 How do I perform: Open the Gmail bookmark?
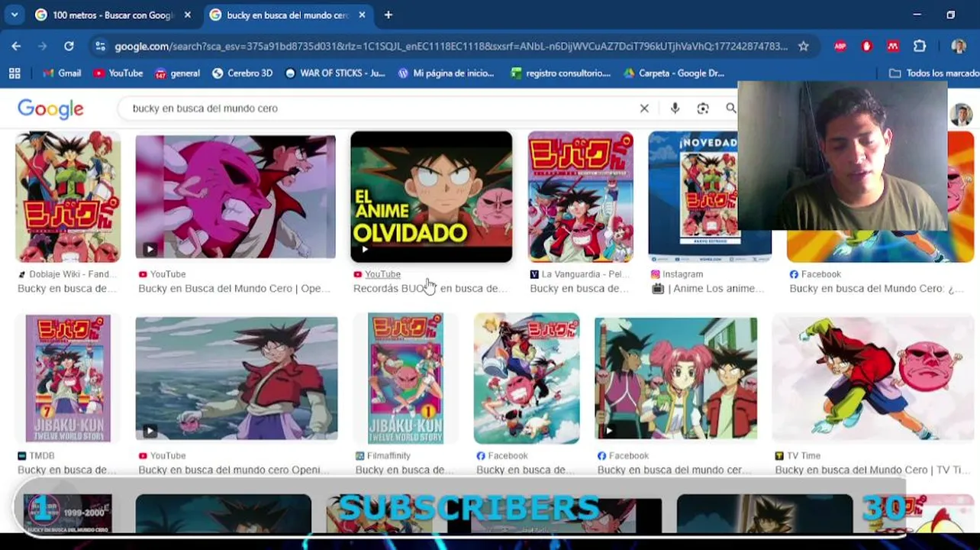pos(62,73)
